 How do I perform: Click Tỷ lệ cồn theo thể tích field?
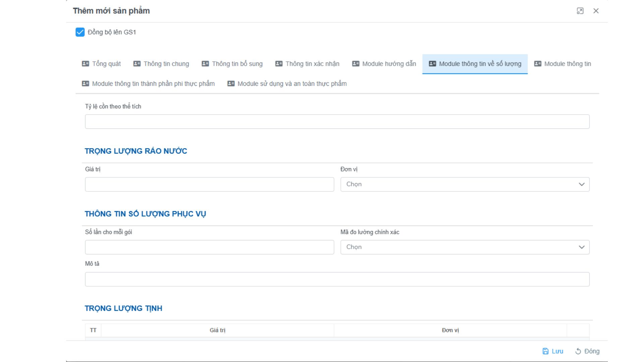[x=337, y=122]
